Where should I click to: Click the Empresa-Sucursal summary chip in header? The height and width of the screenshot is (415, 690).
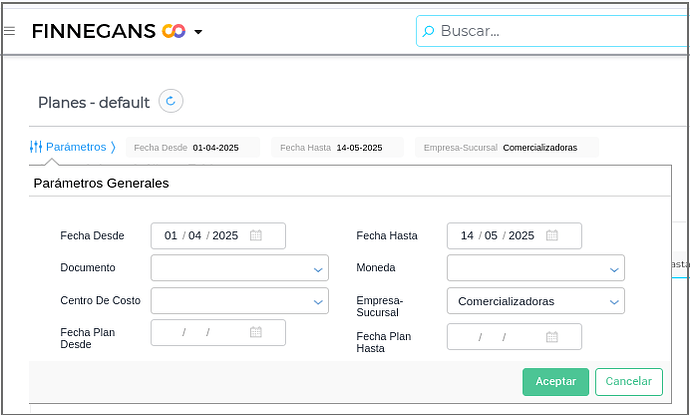click(x=506, y=148)
